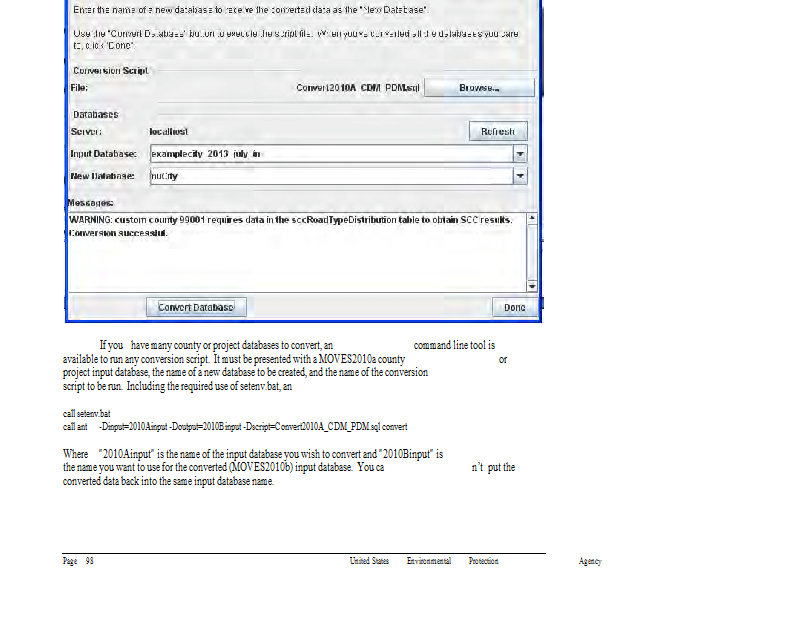Click inside the Input Database text field
The width and height of the screenshot is (800, 618).
click(x=328, y=154)
